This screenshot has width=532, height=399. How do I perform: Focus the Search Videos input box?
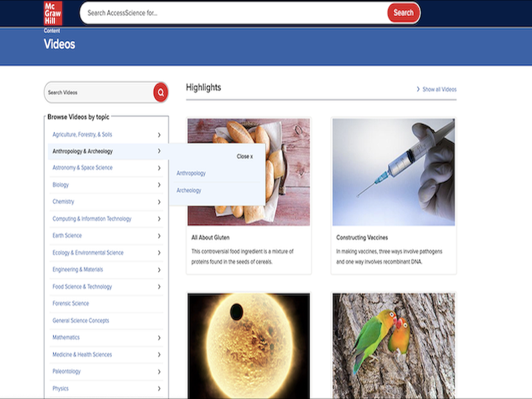point(98,93)
